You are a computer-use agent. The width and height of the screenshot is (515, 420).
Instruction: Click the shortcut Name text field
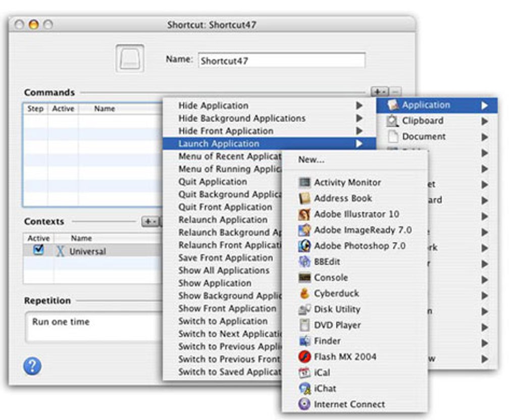(281, 61)
